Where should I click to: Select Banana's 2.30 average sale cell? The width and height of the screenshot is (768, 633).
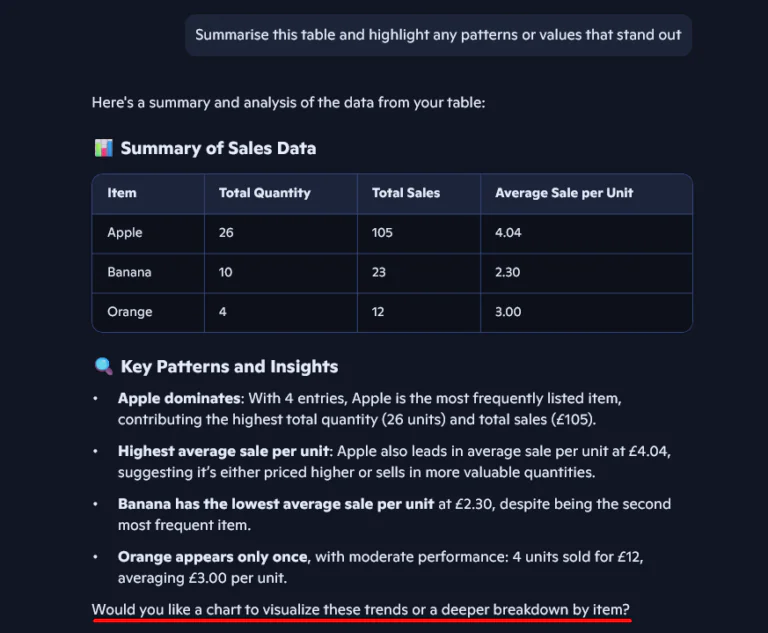[x=508, y=272]
